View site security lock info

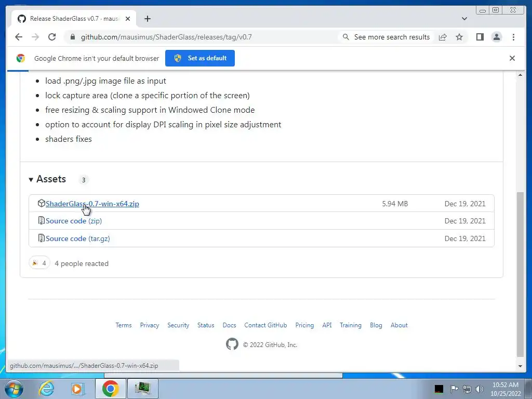(x=72, y=37)
